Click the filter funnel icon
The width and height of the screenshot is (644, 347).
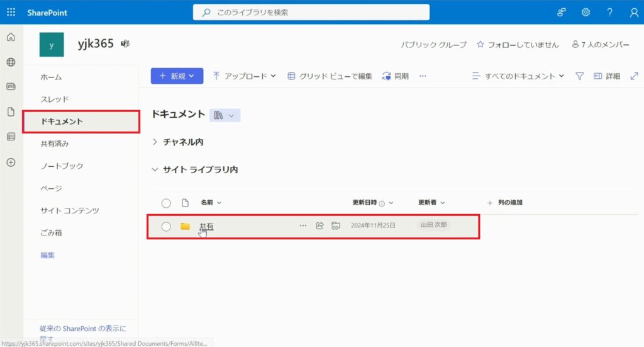coord(579,76)
